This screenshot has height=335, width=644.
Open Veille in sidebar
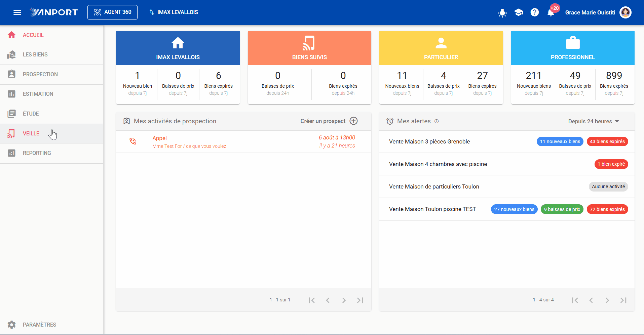pyautogui.click(x=51, y=133)
